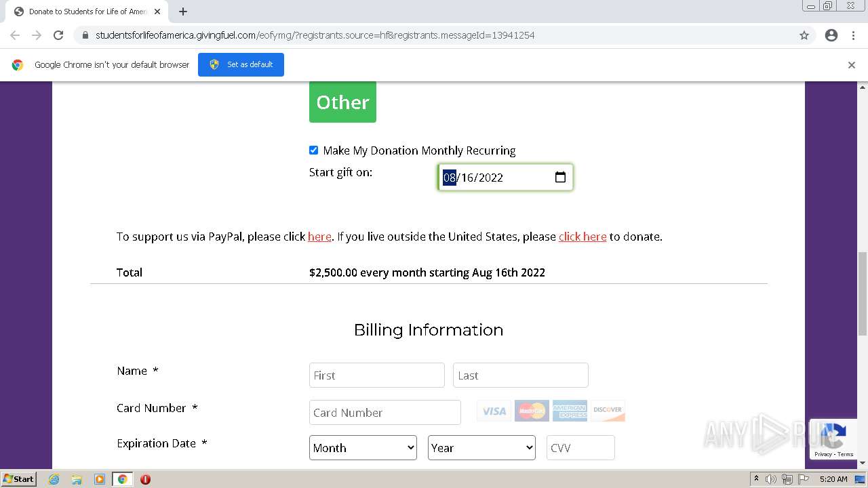Dismiss the default browser infobar

(x=852, y=65)
